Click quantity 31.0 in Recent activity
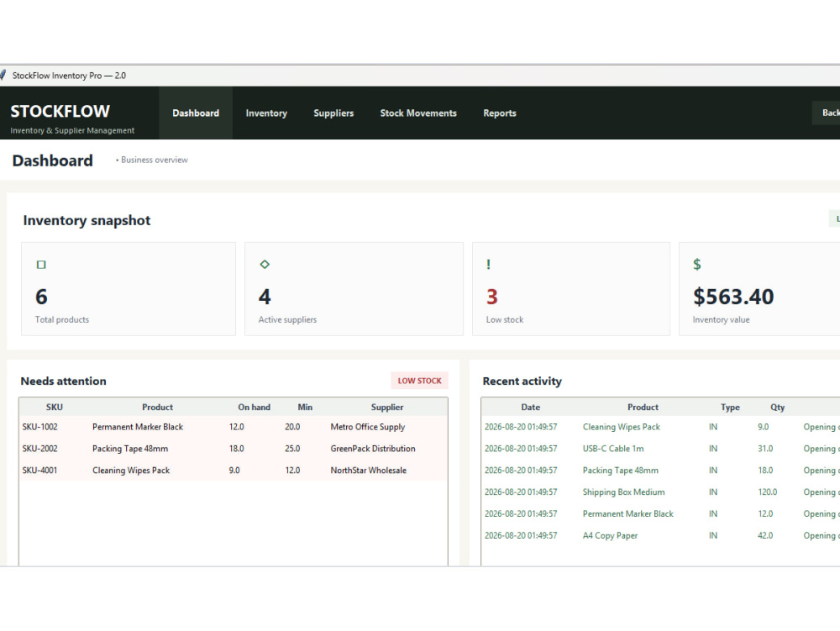 pyautogui.click(x=765, y=449)
